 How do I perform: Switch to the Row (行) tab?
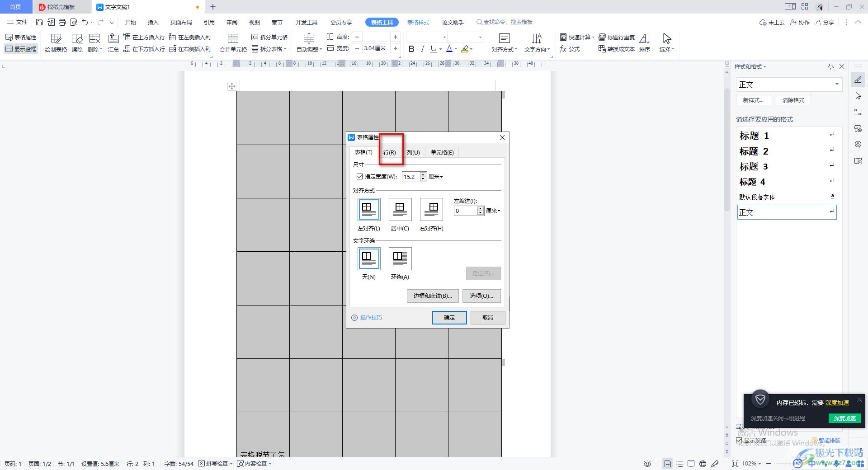390,152
